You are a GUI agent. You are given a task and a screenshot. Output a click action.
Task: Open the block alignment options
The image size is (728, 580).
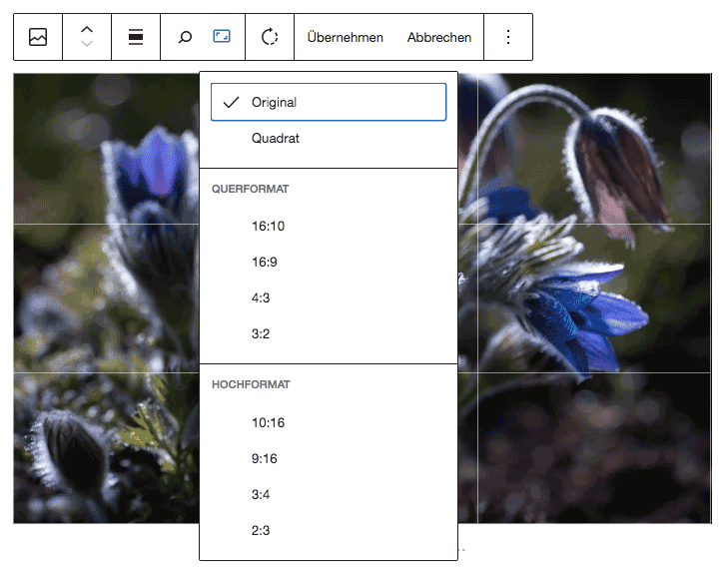136,37
